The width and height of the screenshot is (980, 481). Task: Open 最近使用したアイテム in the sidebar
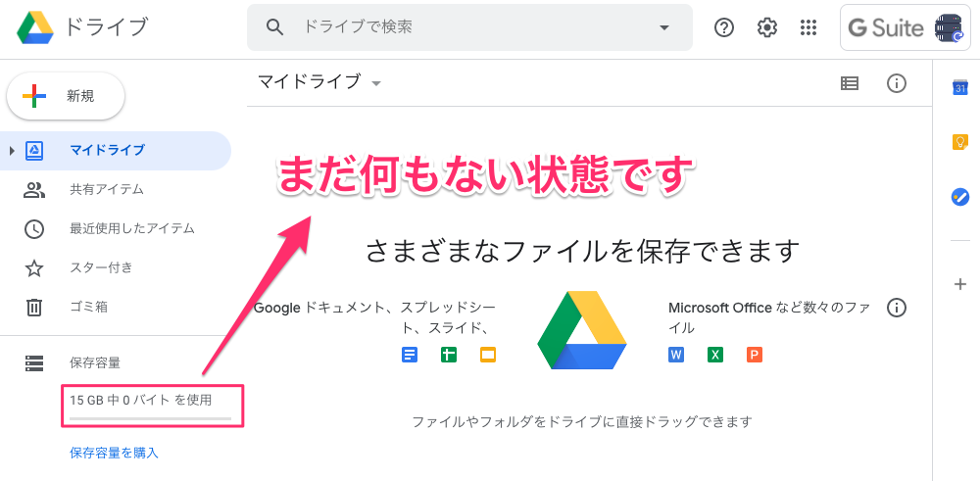click(x=131, y=228)
